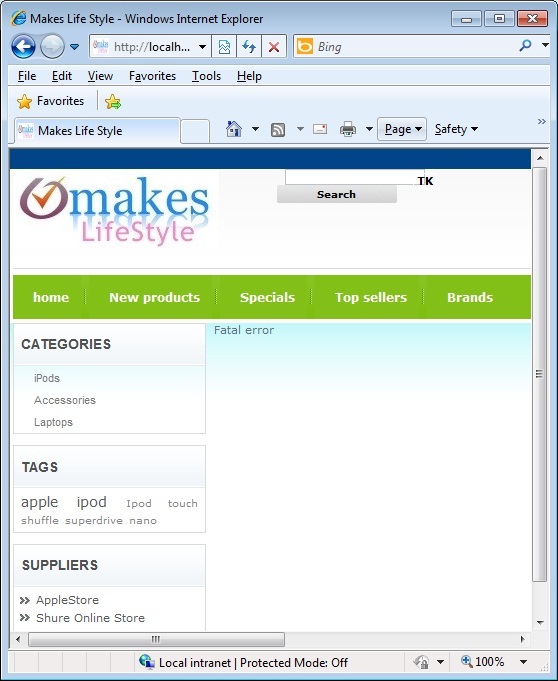Click the Print icon

tap(348, 129)
